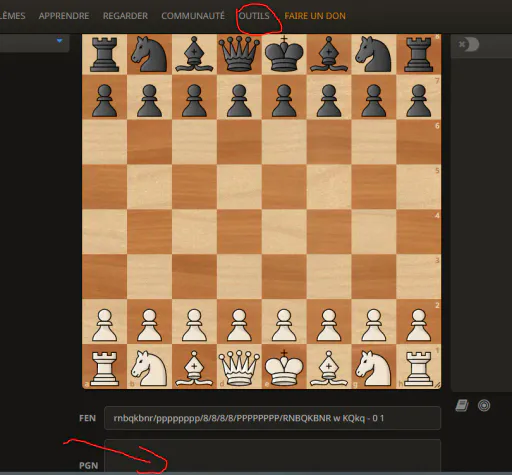Select the white queen on d1
Screen dimensions: 512x475
click(x=239, y=367)
